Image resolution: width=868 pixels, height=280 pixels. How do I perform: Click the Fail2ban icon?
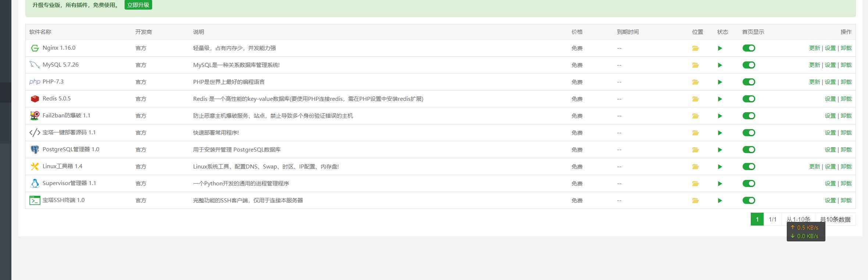35,116
